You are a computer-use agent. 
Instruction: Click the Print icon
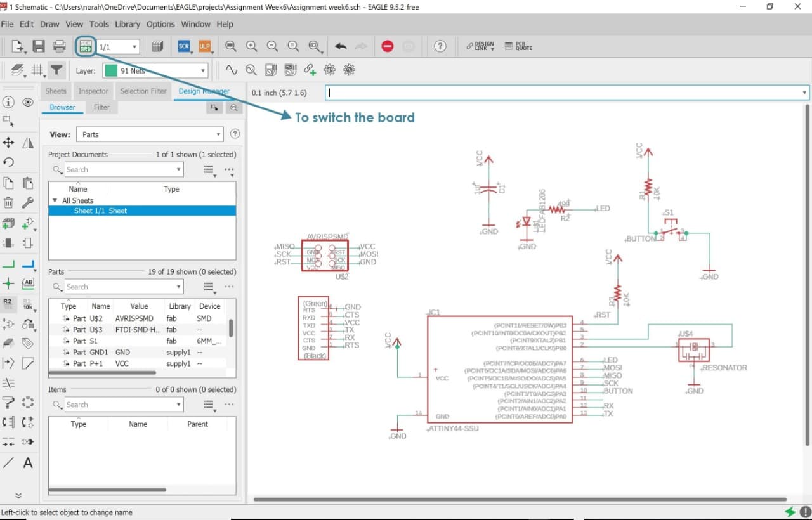point(60,46)
